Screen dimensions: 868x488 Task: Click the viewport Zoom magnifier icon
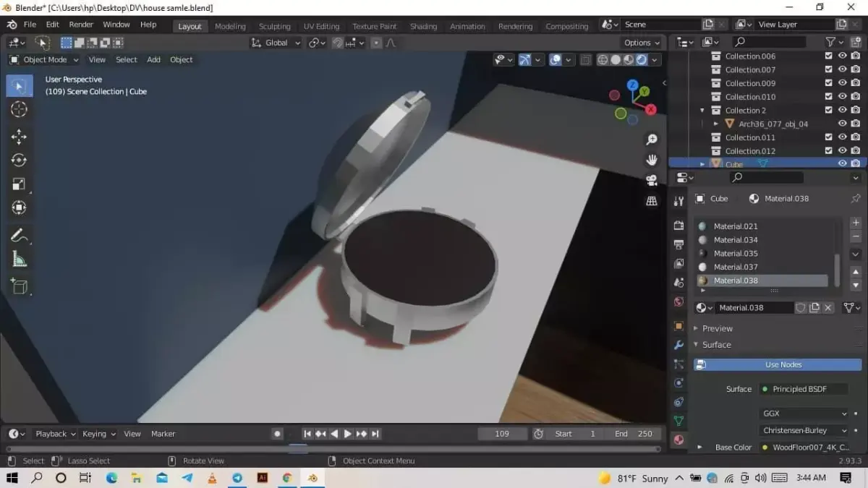pos(651,139)
